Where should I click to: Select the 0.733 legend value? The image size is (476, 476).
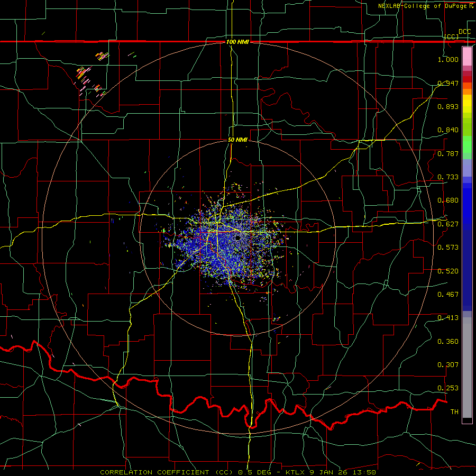[448, 177]
